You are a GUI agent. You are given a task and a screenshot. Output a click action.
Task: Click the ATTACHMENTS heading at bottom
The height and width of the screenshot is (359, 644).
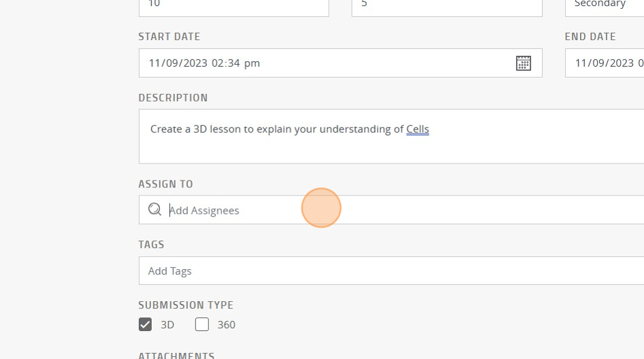(176, 355)
